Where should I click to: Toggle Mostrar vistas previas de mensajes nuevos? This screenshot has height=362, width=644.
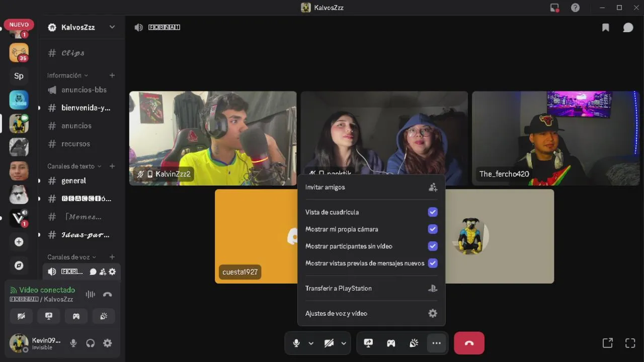pos(433,263)
